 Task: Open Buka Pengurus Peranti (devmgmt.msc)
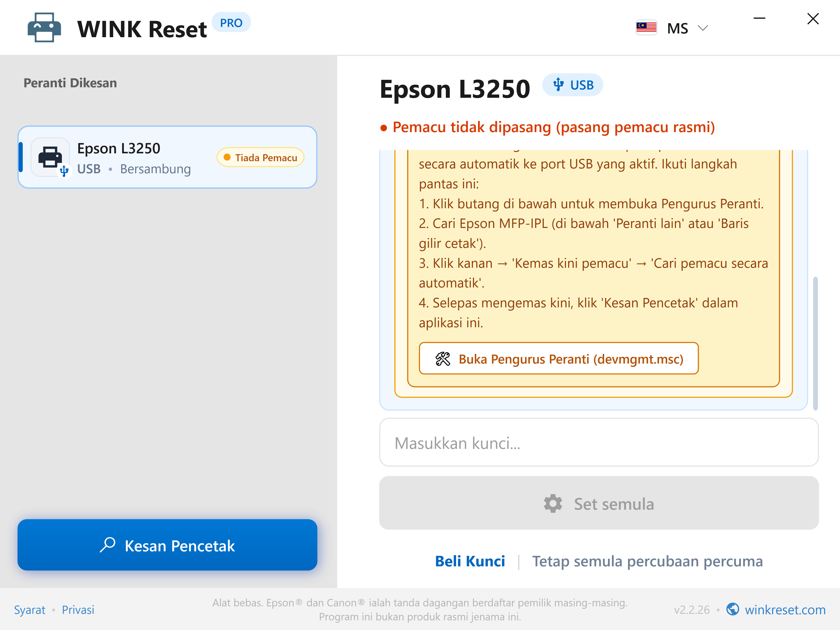click(559, 359)
